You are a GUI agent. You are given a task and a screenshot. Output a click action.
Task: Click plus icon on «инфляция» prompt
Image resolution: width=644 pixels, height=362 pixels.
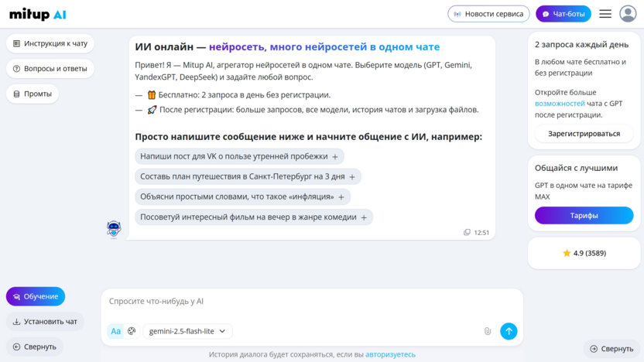pos(341,197)
